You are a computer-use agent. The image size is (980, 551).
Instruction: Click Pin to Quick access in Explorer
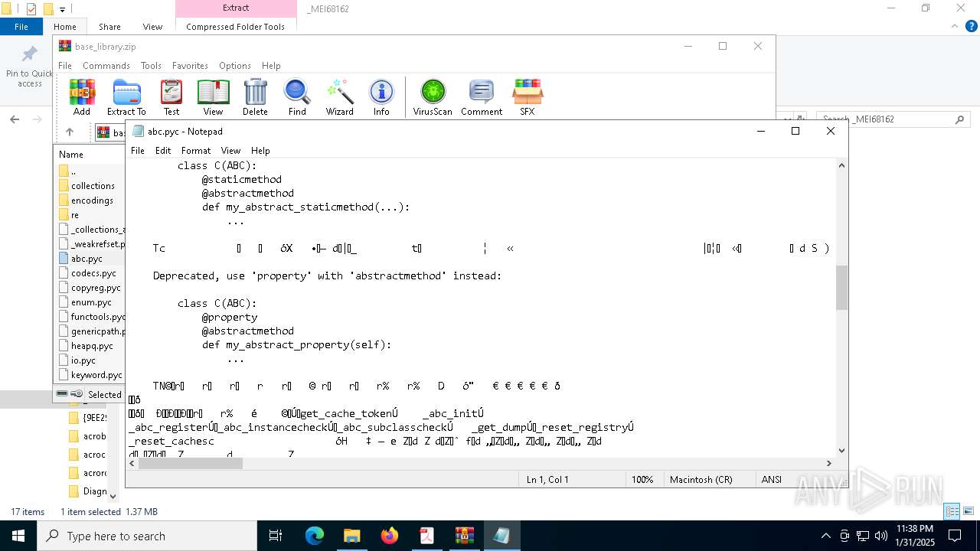(x=29, y=67)
